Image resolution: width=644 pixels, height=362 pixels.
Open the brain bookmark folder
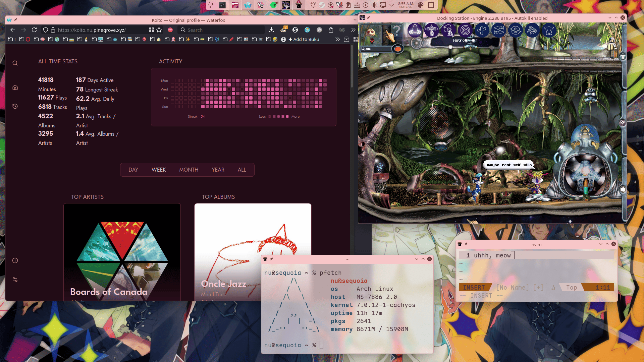click(39, 39)
